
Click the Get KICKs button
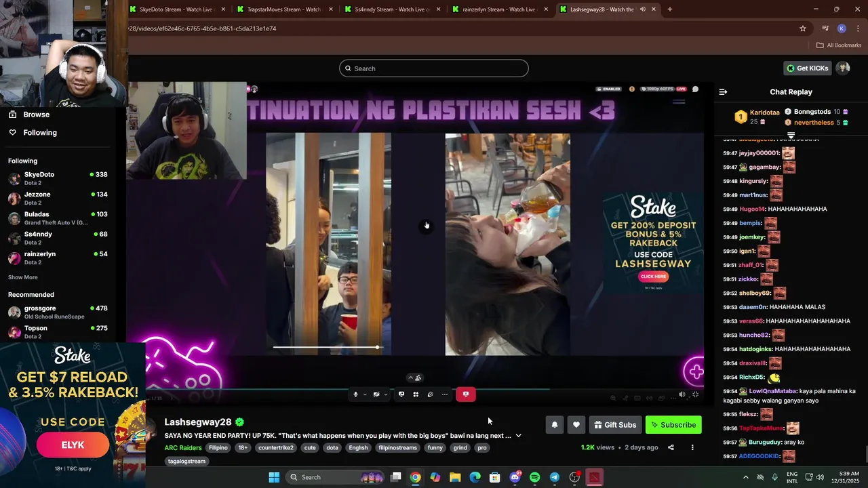pos(807,68)
